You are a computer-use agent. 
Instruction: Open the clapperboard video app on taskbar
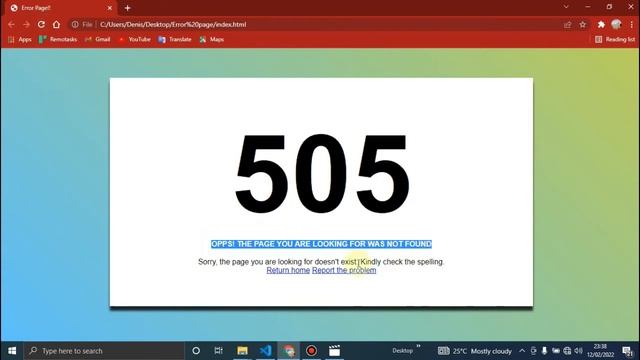click(334, 351)
